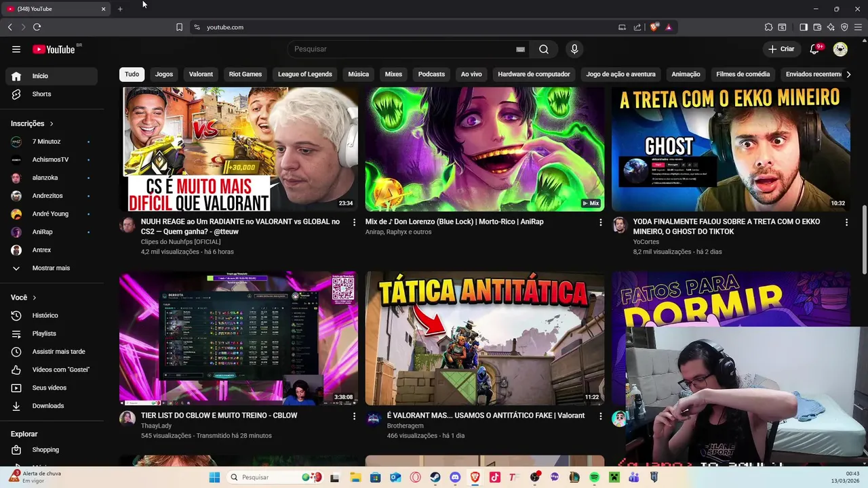Screen dimensions: 868x488
Task: Open more options for ANTITÁTICO FAKE video
Action: point(600,416)
